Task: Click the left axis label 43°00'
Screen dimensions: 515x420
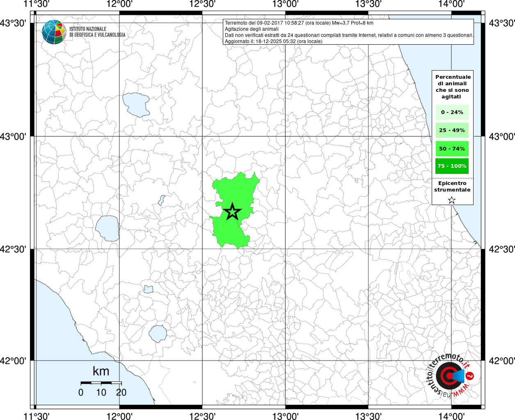Action: [13, 137]
